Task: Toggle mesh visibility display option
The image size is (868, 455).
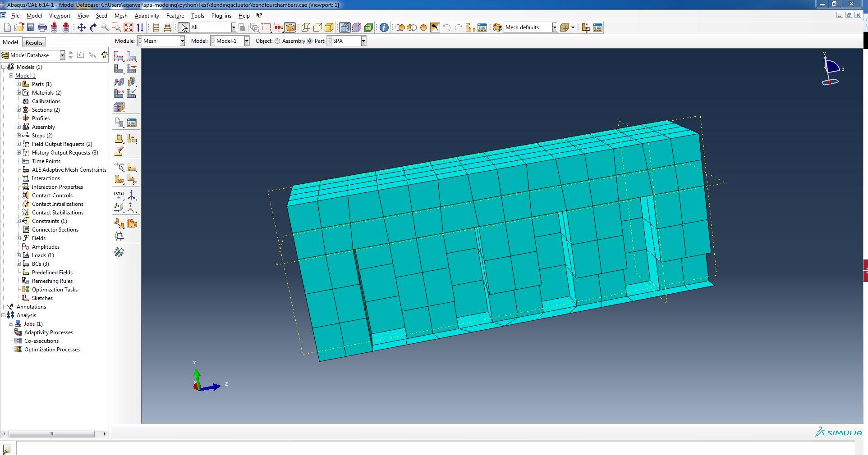Action: 345,27
